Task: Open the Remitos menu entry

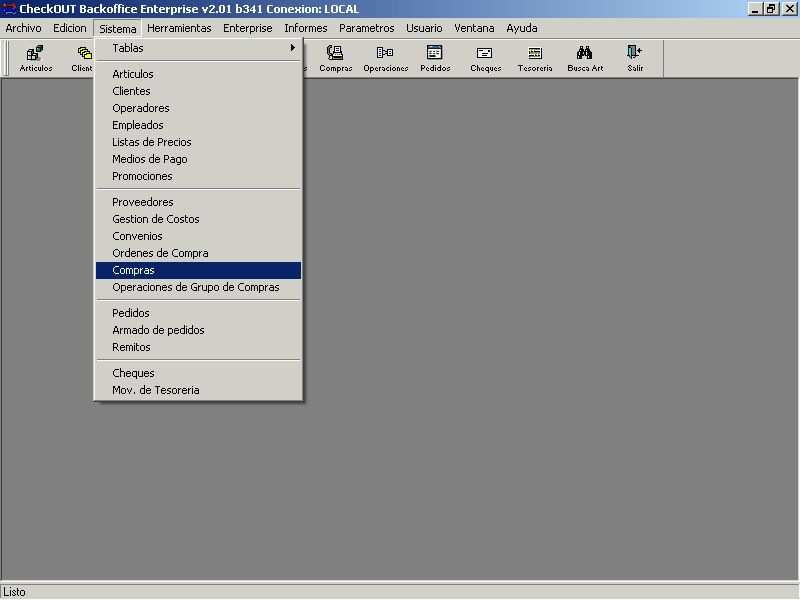Action: point(198,347)
